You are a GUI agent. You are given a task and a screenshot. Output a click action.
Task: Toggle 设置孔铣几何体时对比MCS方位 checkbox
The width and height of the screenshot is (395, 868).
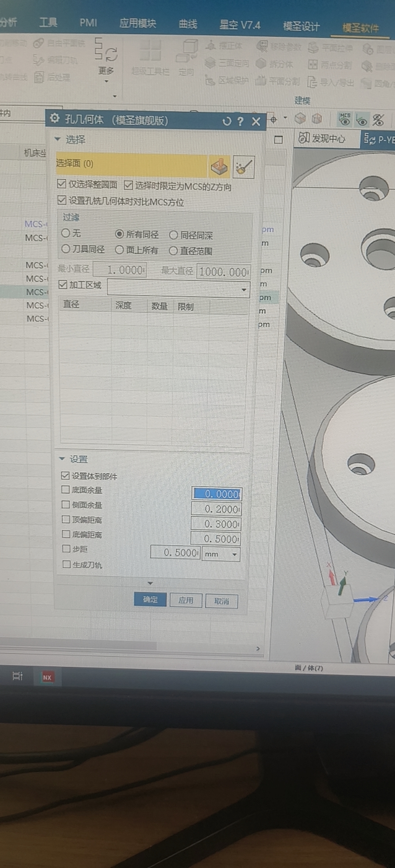click(62, 200)
